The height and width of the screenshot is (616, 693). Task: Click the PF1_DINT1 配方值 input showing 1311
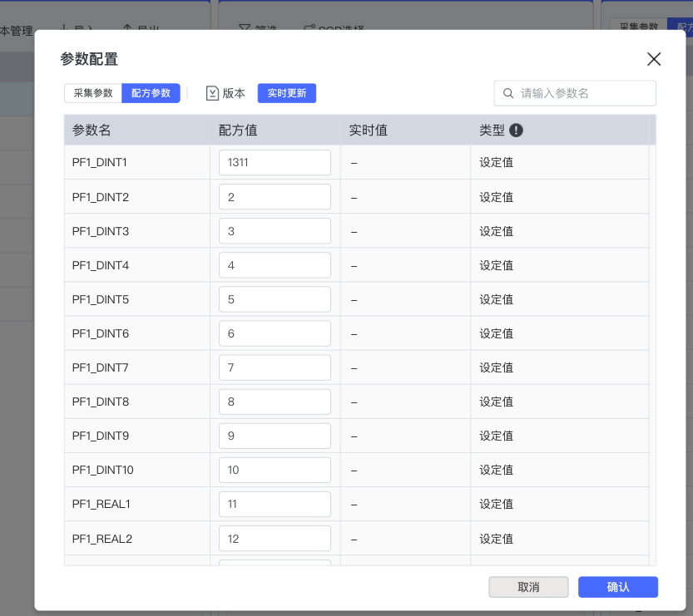click(x=275, y=163)
